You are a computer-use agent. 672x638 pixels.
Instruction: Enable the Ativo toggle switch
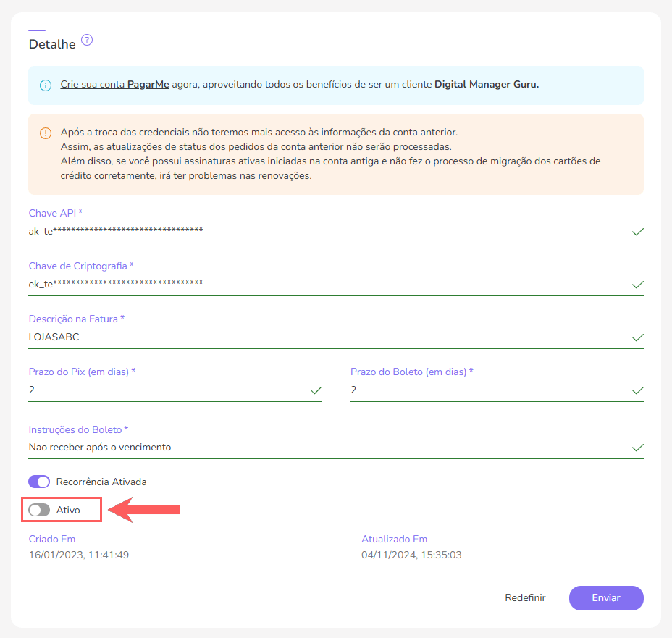(x=39, y=510)
